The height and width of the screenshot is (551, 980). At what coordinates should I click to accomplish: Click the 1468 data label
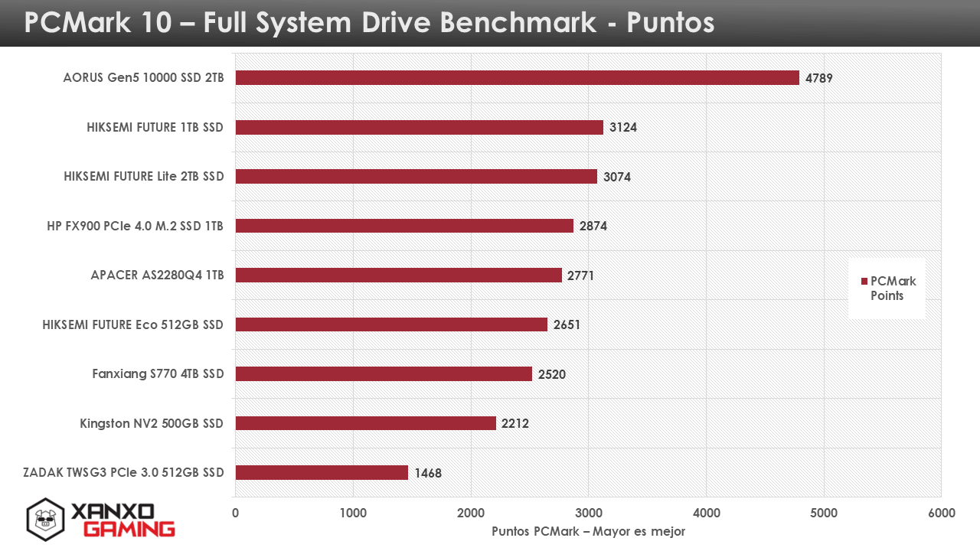pyautogui.click(x=428, y=473)
